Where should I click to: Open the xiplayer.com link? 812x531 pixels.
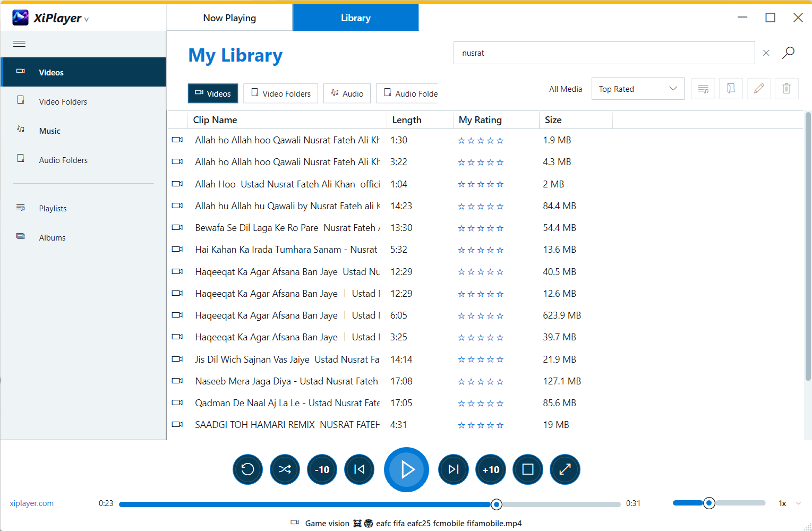[31, 503]
